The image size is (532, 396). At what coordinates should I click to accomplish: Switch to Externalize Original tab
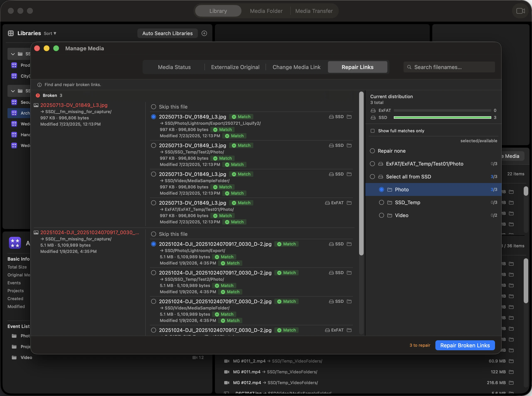pyautogui.click(x=235, y=67)
